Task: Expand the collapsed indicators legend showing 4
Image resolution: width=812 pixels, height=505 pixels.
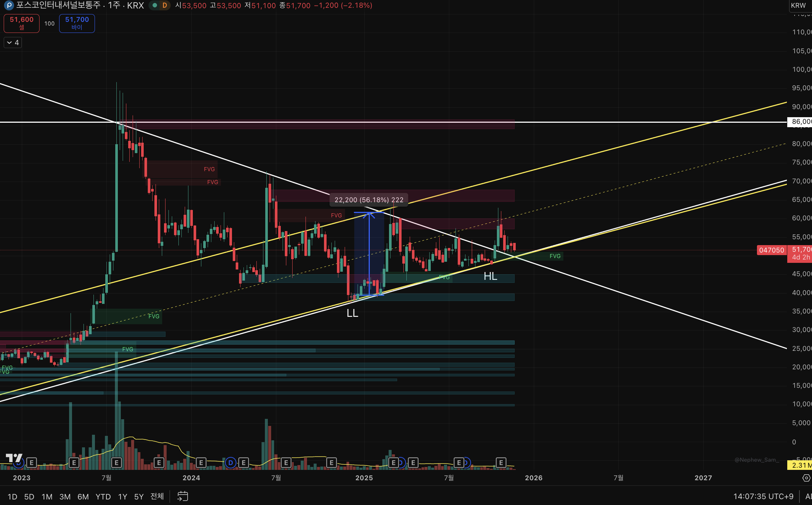Action: point(13,43)
